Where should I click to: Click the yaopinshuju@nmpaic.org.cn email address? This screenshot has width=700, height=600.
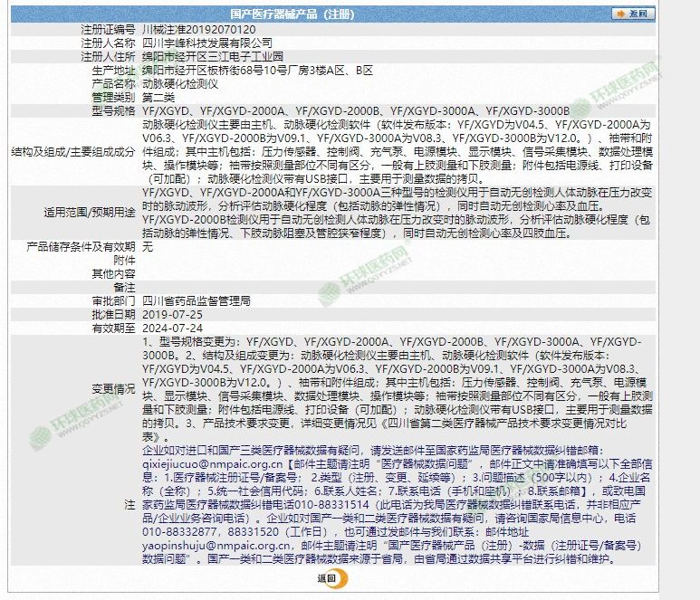[203, 547]
